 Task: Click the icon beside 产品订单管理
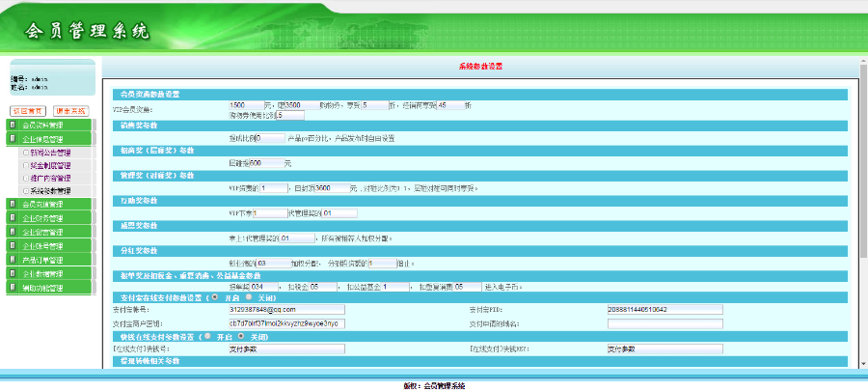[x=13, y=260]
